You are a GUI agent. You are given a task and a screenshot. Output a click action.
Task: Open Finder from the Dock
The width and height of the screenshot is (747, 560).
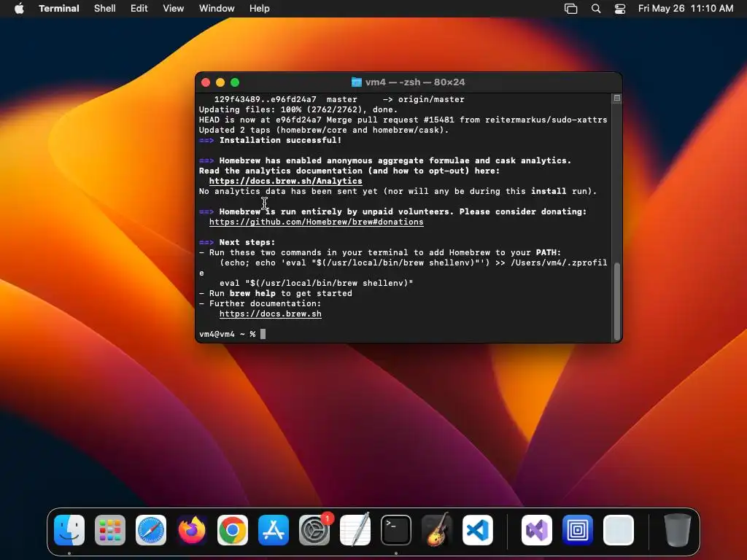tap(69, 529)
